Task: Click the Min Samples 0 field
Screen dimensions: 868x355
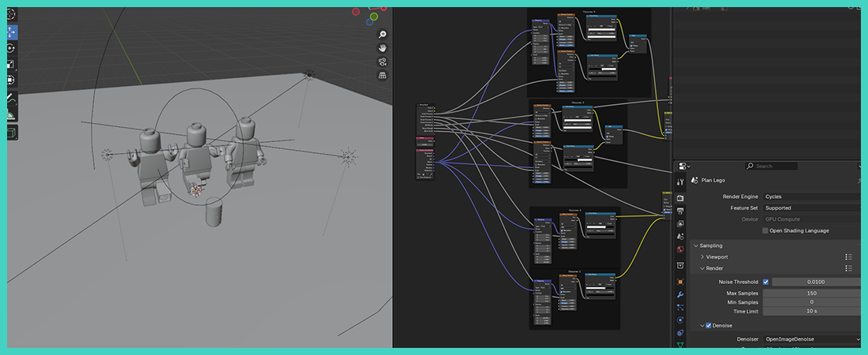Action: click(x=811, y=302)
